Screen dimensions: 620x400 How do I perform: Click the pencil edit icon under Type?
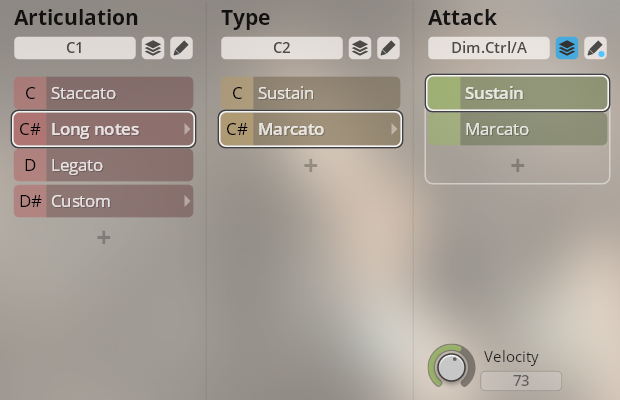pos(388,48)
